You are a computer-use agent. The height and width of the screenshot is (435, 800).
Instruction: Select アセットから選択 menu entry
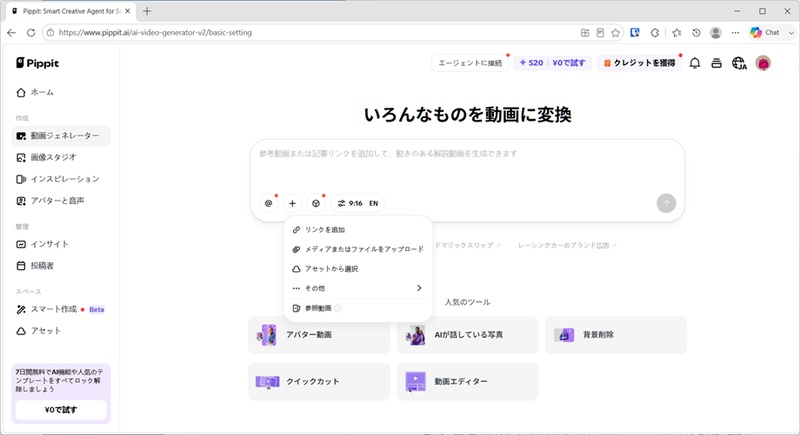pyautogui.click(x=358, y=269)
